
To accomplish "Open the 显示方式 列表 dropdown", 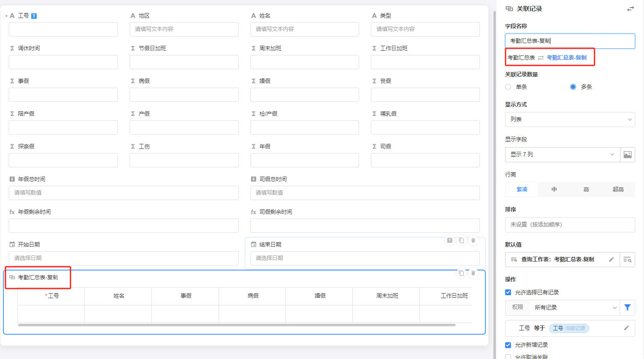I will 570,120.
